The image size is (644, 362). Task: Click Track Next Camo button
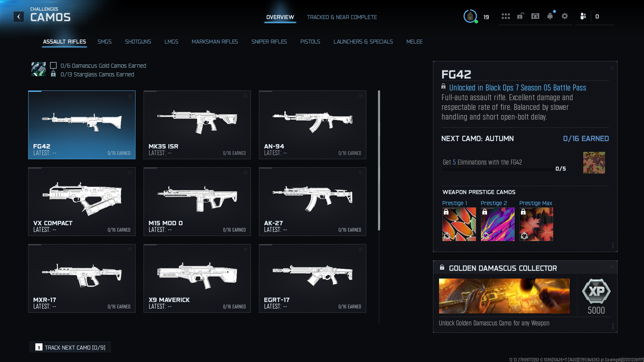[70, 347]
